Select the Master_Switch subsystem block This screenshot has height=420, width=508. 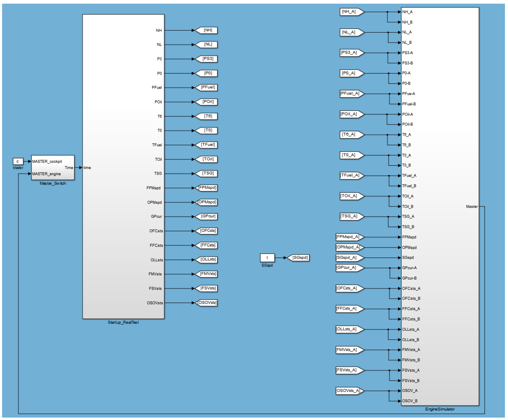point(53,168)
